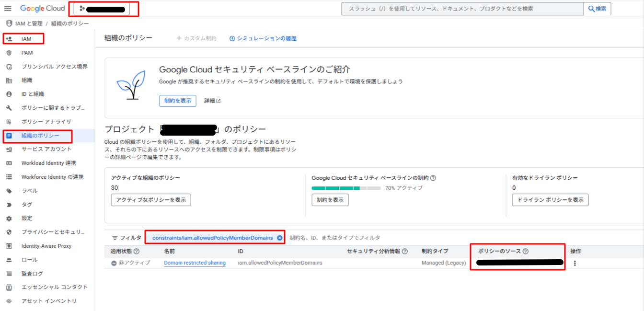
Task: Click the カスタム制約 button
Action: pyautogui.click(x=196, y=38)
